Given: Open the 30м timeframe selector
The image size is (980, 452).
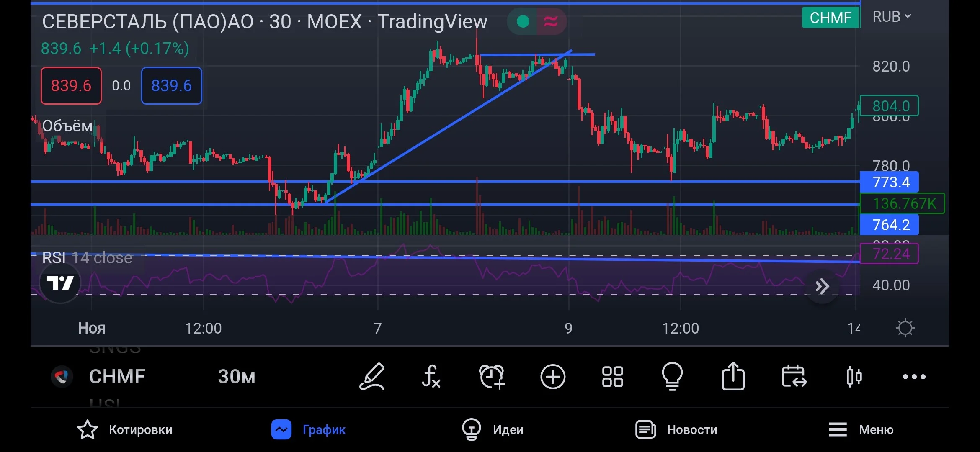Looking at the screenshot, I should point(237,377).
